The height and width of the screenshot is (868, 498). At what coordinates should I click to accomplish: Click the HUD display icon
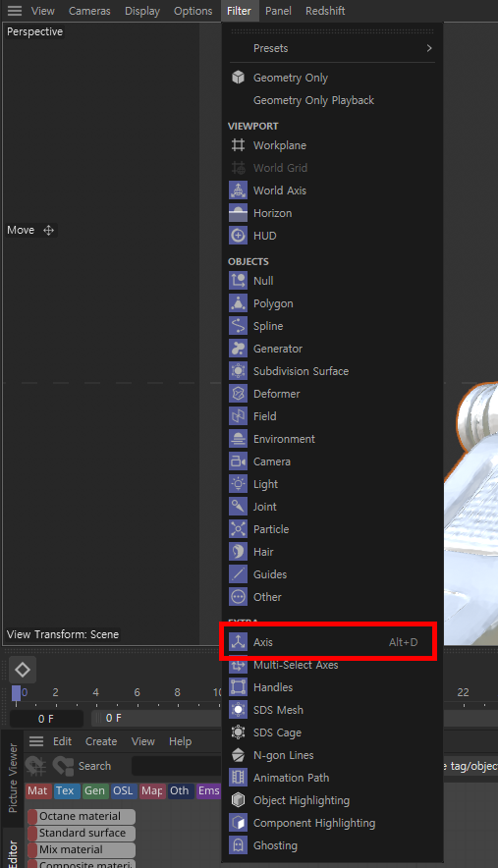coord(239,236)
